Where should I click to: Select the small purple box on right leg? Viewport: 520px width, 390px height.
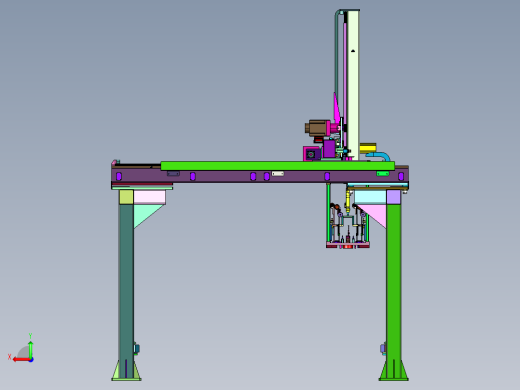click(x=383, y=349)
